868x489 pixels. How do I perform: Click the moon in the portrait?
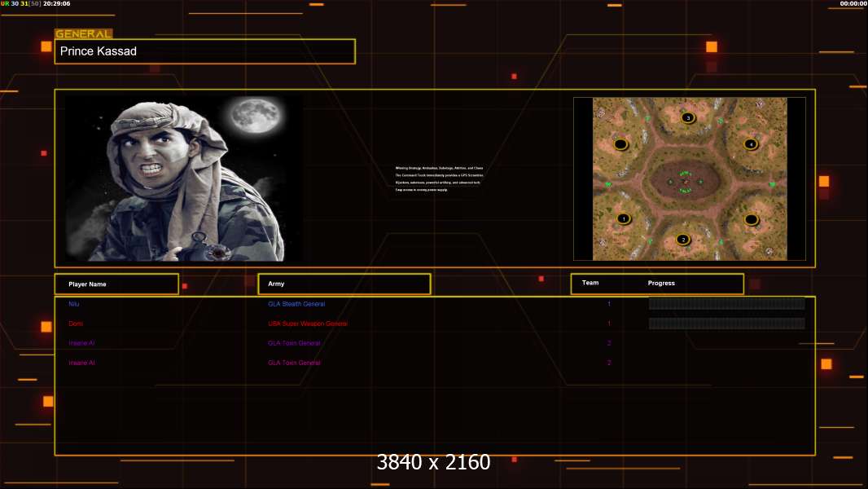click(x=256, y=115)
